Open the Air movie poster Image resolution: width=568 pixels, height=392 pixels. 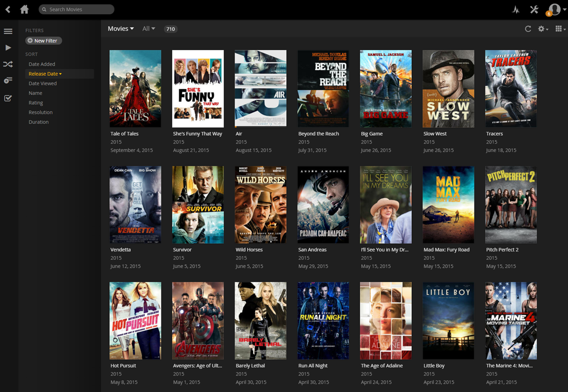(260, 89)
